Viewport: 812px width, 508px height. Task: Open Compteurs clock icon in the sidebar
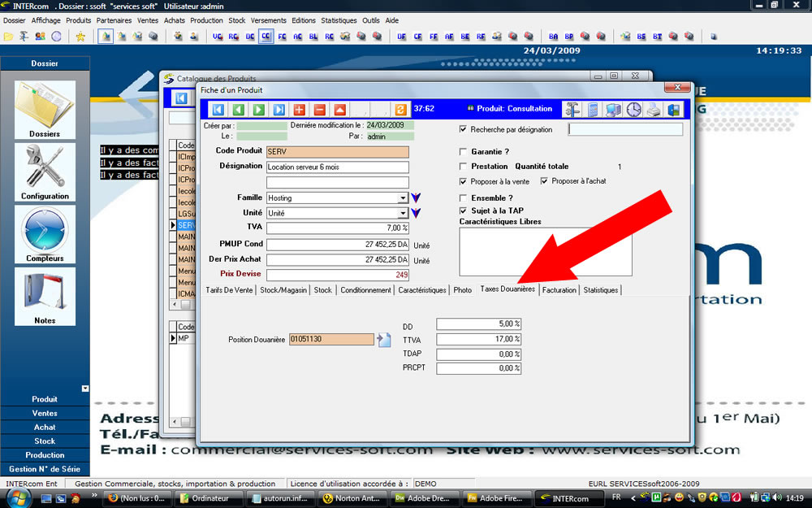45,234
